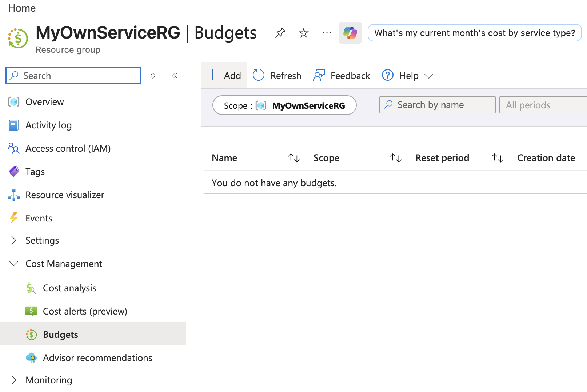587x392 pixels.
Task: Click the Advisor recommendations cloud icon
Action: pyautogui.click(x=31, y=358)
